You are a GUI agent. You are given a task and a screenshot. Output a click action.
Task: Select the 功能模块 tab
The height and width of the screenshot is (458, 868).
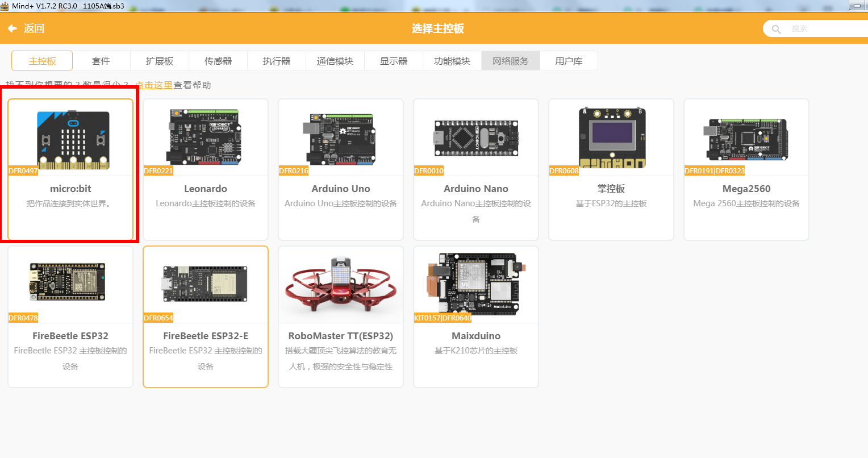(x=452, y=61)
